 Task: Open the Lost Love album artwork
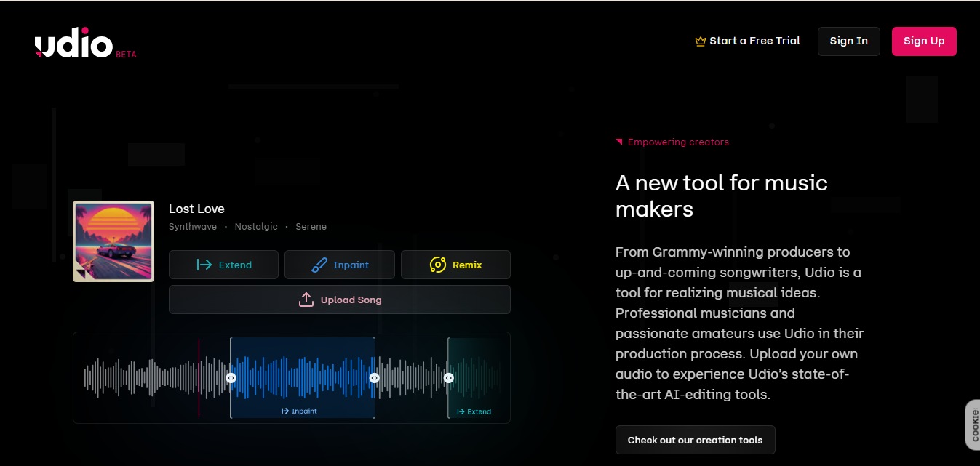coord(113,241)
